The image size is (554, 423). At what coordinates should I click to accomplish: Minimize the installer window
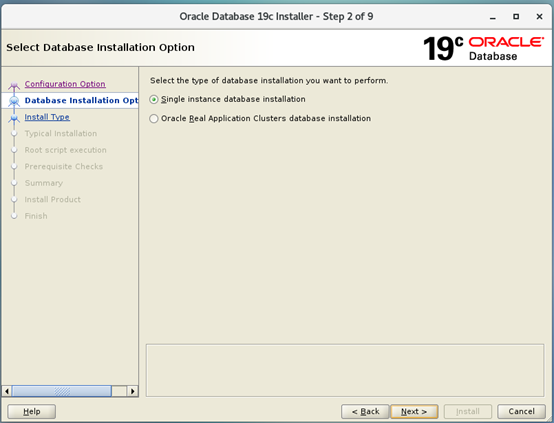click(x=493, y=17)
